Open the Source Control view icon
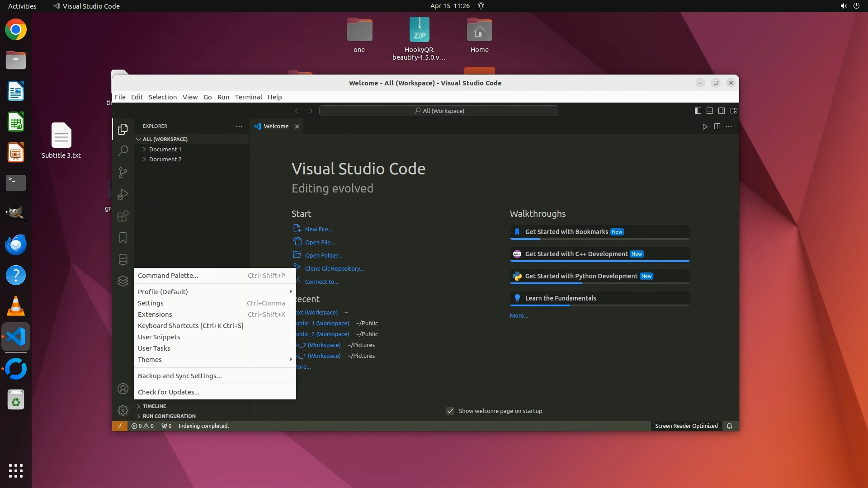Image resolution: width=868 pixels, height=488 pixels. 123,173
